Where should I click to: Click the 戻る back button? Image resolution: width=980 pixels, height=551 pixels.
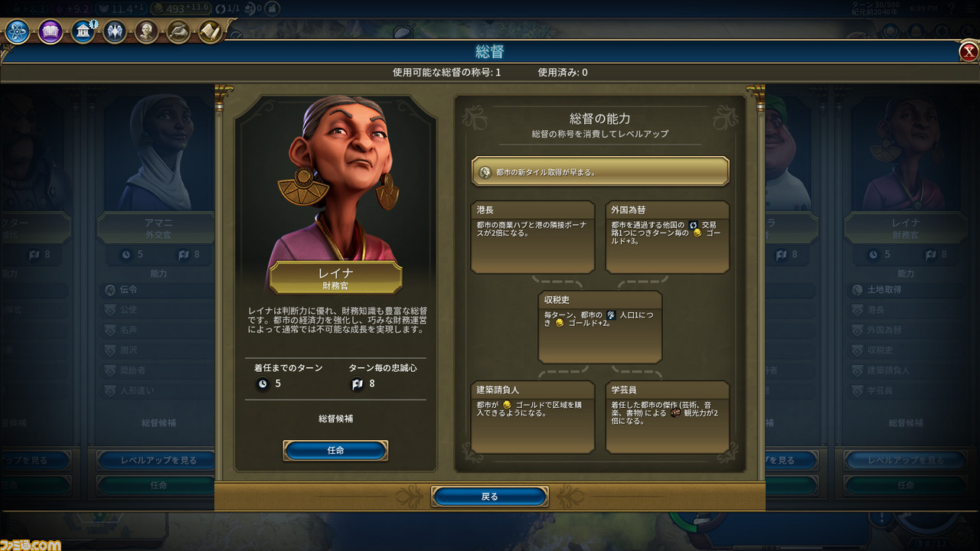click(490, 497)
